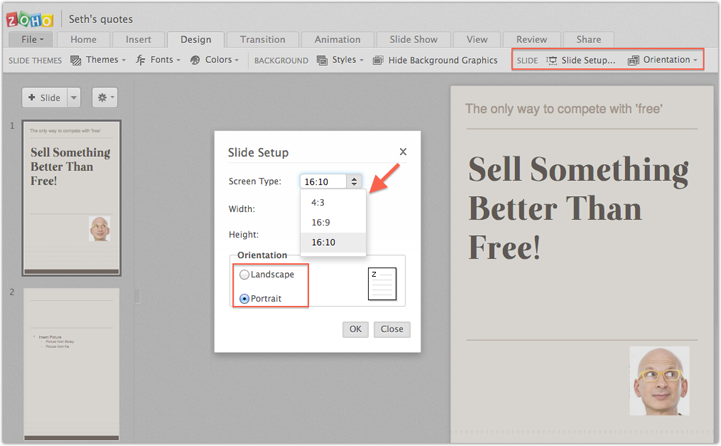Switch to the Share tab
Screen dimensions: 721x446
[589, 40]
